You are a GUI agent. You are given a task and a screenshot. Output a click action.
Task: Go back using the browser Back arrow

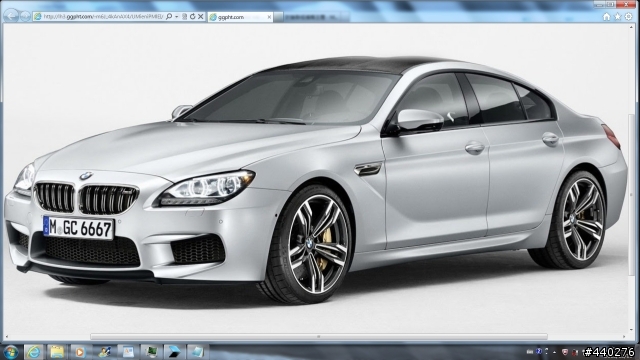[11, 16]
